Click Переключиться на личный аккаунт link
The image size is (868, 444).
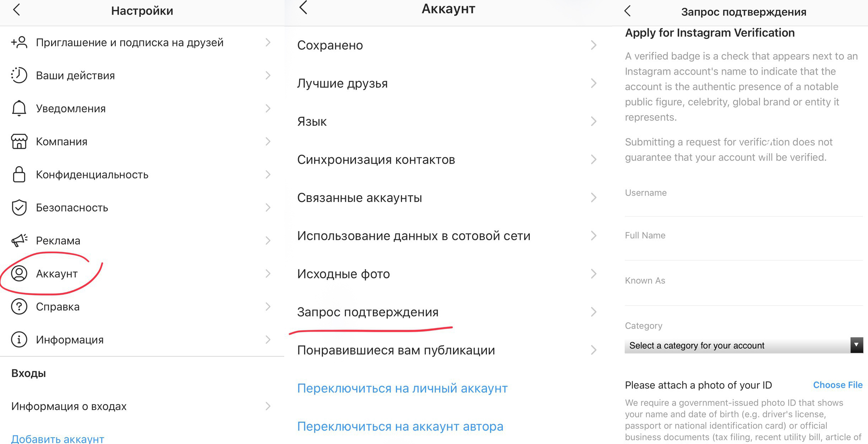[402, 388]
